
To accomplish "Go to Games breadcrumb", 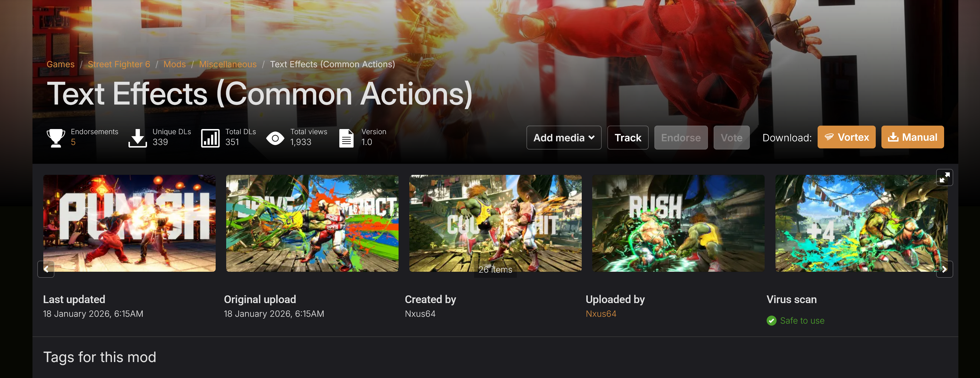I will [60, 64].
